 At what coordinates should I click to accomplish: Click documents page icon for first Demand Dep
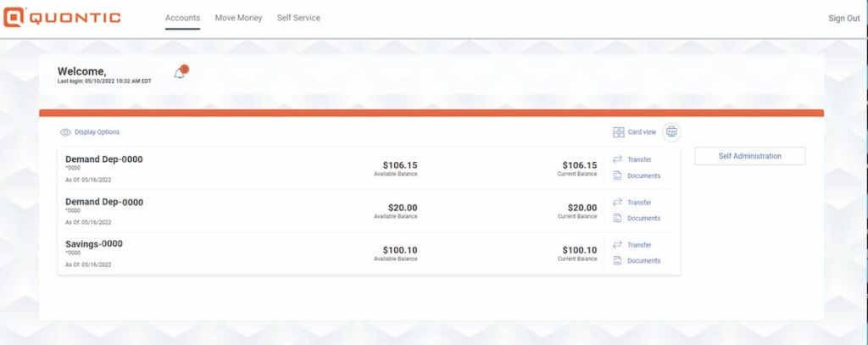[617, 175]
